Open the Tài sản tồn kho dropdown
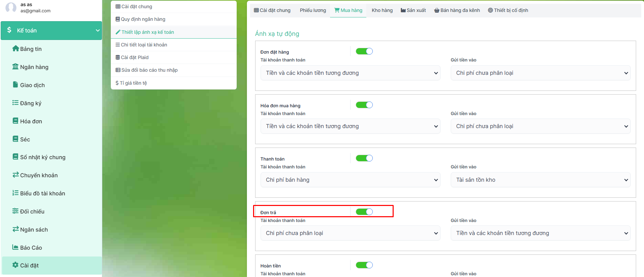This screenshot has width=644, height=277. 540,180
